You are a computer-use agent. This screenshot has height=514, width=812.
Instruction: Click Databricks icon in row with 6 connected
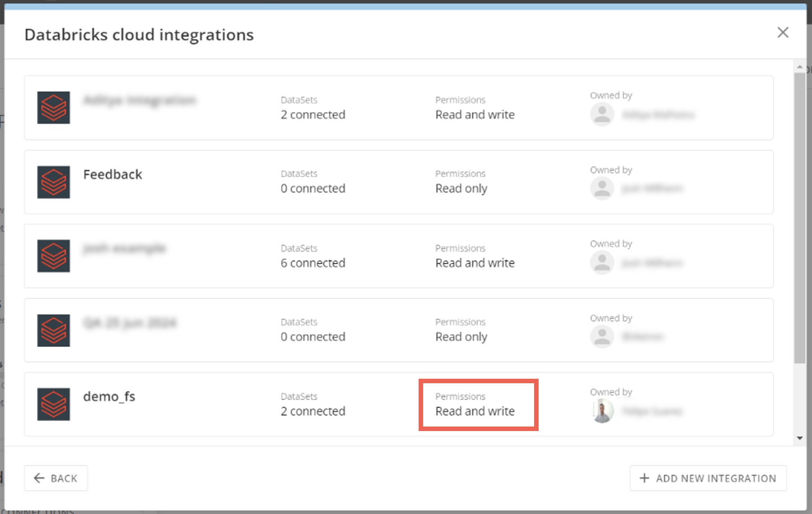coord(53,256)
